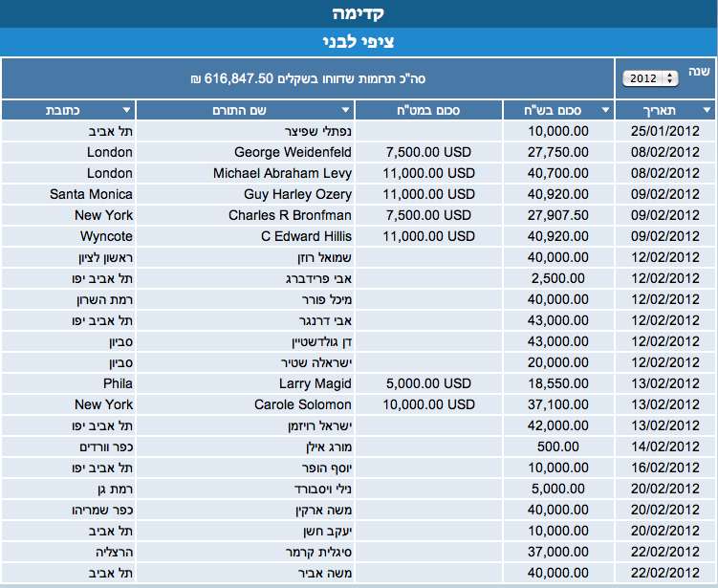
Task: Click donor name דן גולדשטיין
Action: (321, 341)
